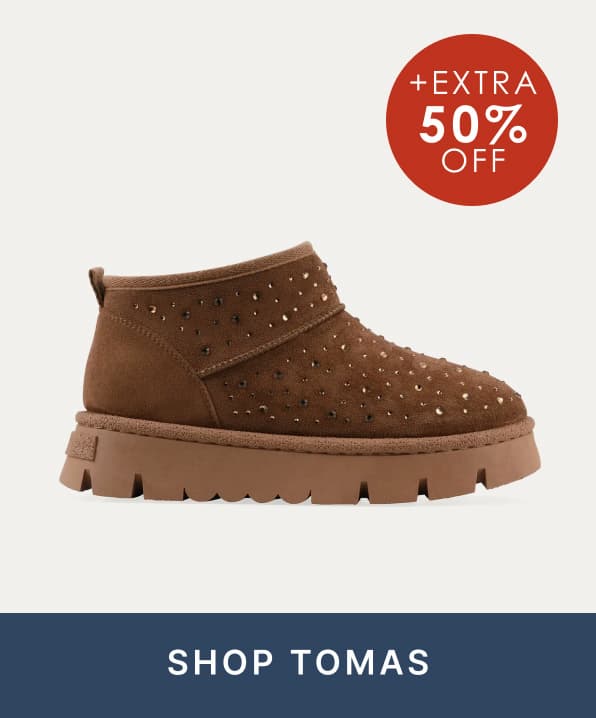This screenshot has height=718, width=596.
Task: Click the +EXTRA text in the badge
Action: (x=473, y=83)
